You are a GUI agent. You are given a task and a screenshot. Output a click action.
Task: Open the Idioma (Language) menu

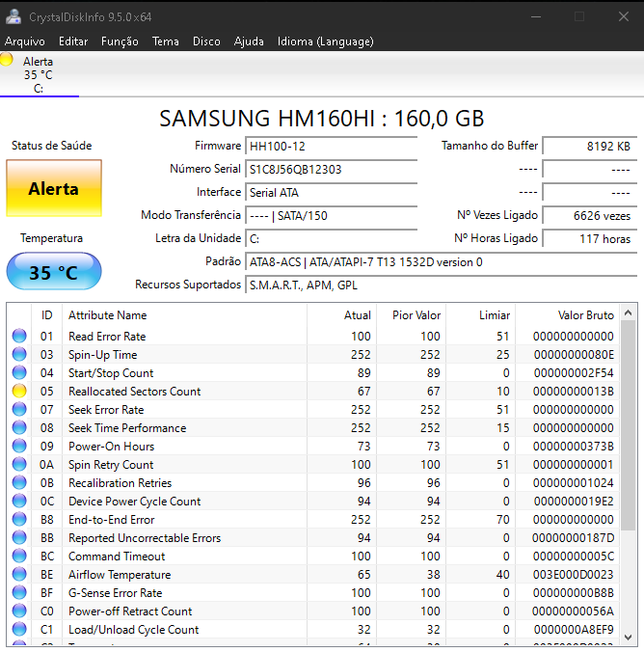pos(326,41)
